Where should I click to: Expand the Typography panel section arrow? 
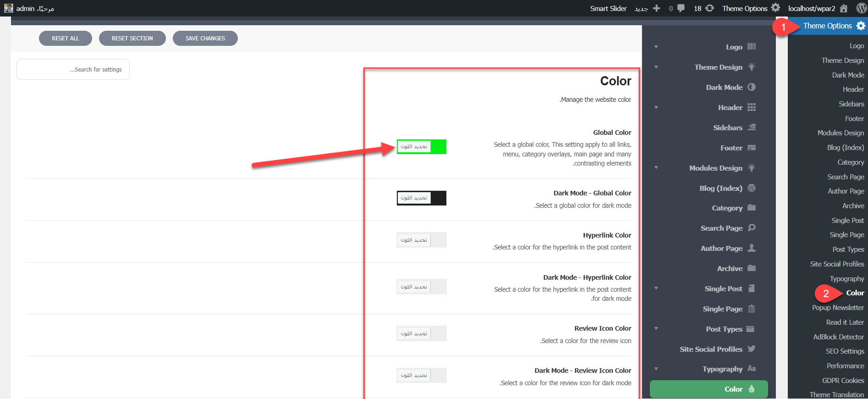tap(656, 369)
